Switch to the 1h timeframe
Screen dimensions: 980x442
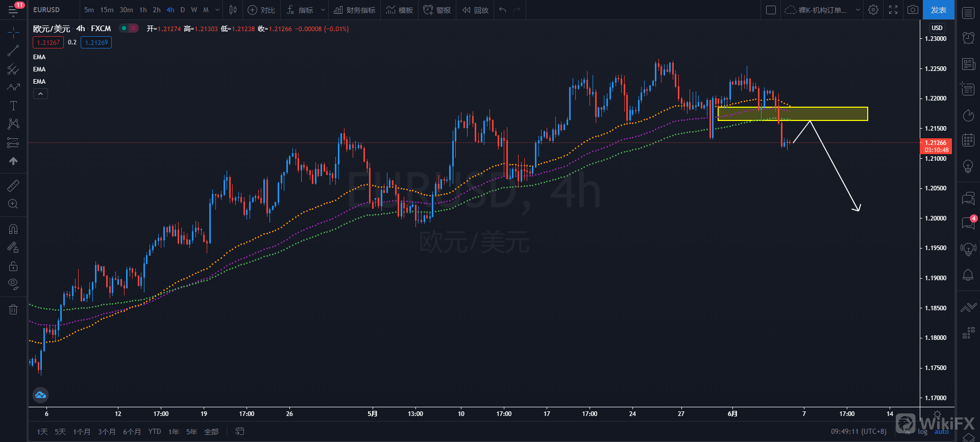click(143, 10)
